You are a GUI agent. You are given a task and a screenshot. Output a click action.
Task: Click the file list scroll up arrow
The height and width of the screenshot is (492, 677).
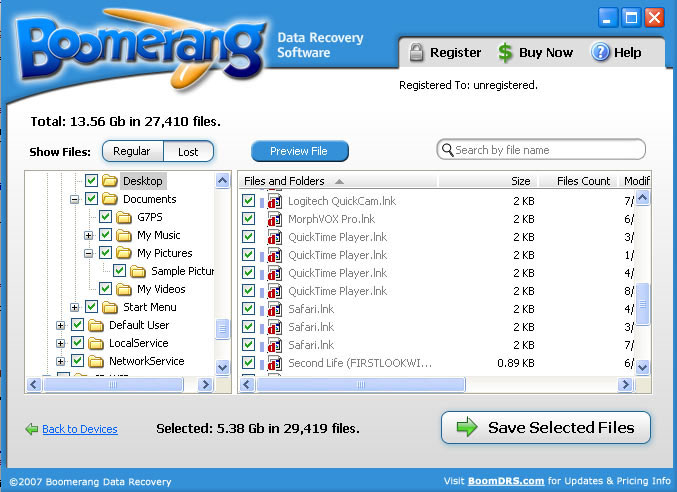click(x=642, y=198)
